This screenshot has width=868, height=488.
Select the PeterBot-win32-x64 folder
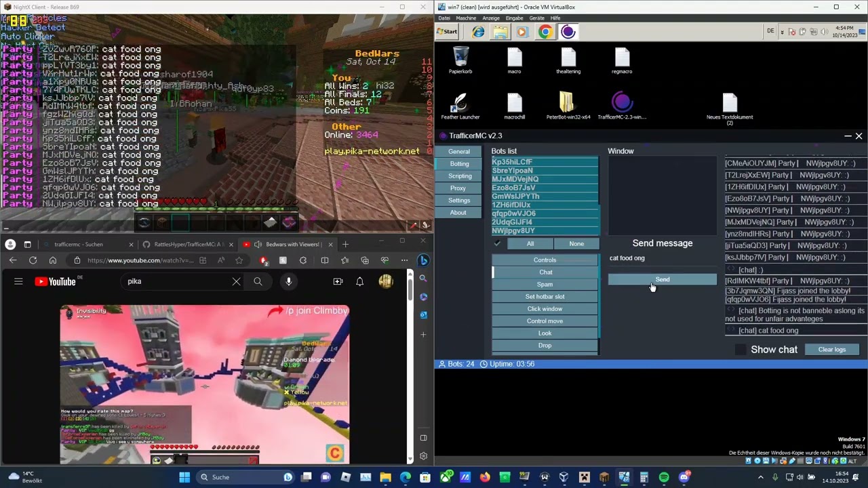click(x=568, y=106)
